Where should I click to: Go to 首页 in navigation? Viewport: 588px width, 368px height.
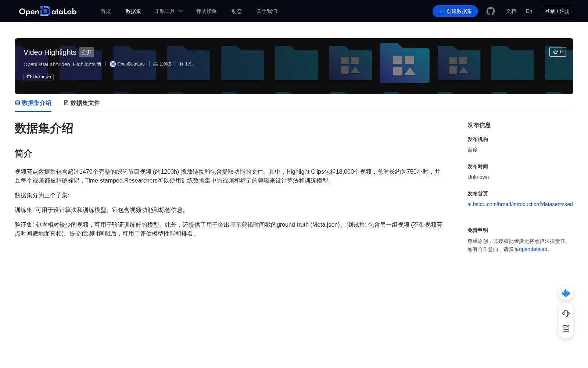tap(106, 11)
